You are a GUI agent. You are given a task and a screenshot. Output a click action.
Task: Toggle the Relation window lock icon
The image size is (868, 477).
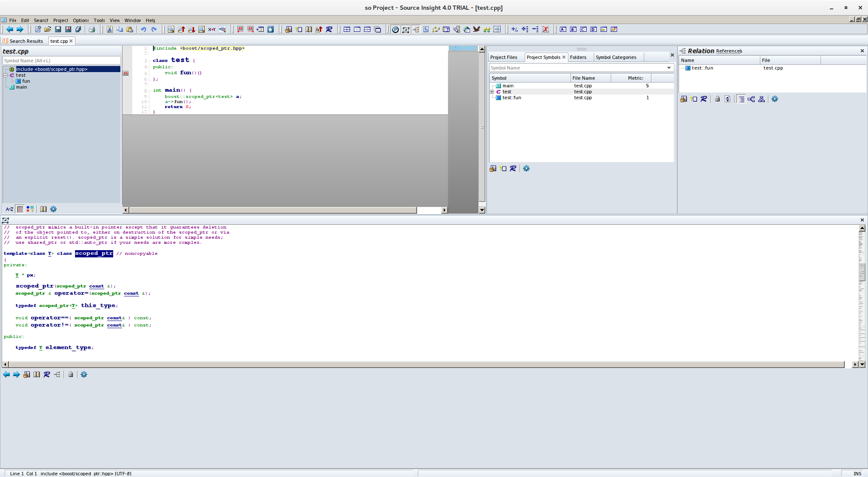tap(717, 99)
